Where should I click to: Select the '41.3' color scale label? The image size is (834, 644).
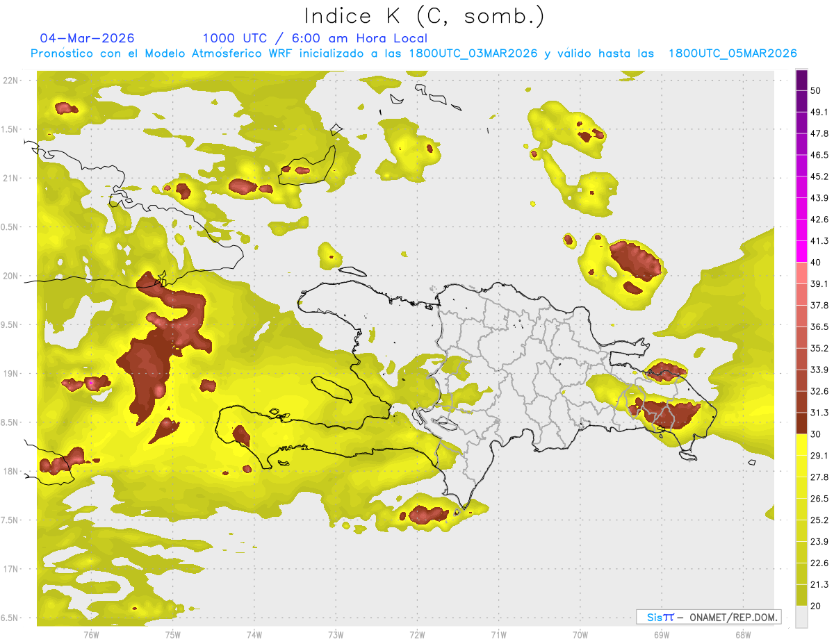coord(819,241)
